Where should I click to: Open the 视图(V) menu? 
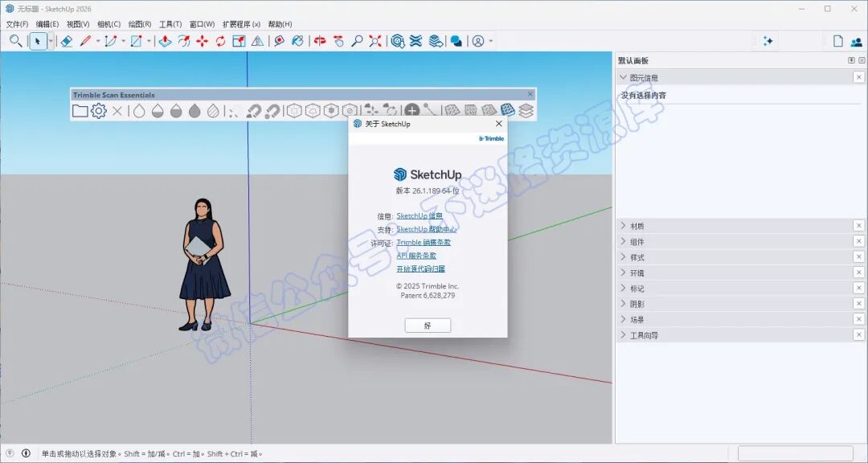78,24
